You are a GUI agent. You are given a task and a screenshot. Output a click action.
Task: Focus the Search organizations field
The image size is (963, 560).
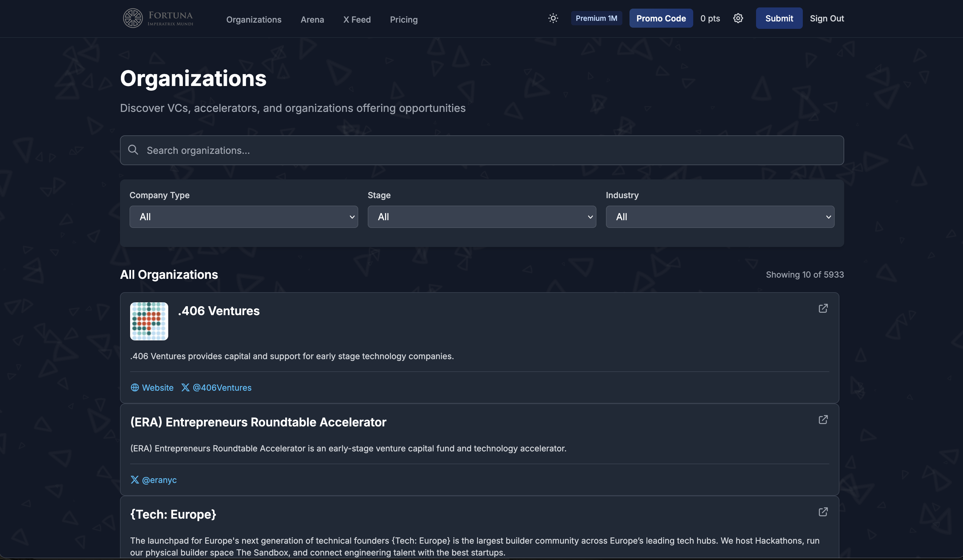click(x=481, y=151)
